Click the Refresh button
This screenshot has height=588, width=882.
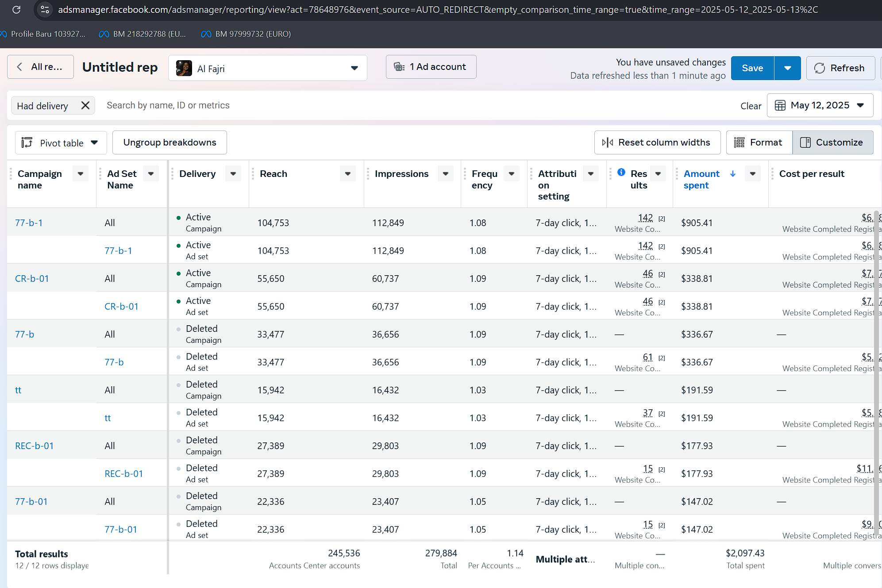tap(840, 68)
